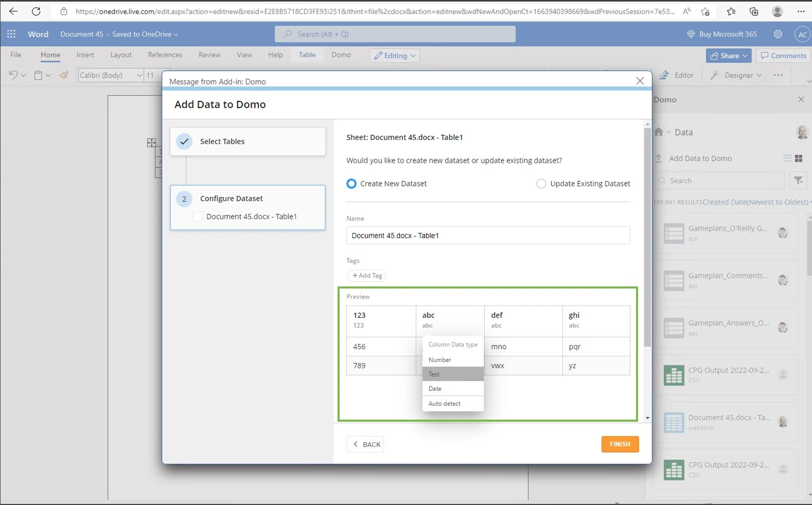
Task: Click the Clipboard paste icon
Action: coord(38,75)
